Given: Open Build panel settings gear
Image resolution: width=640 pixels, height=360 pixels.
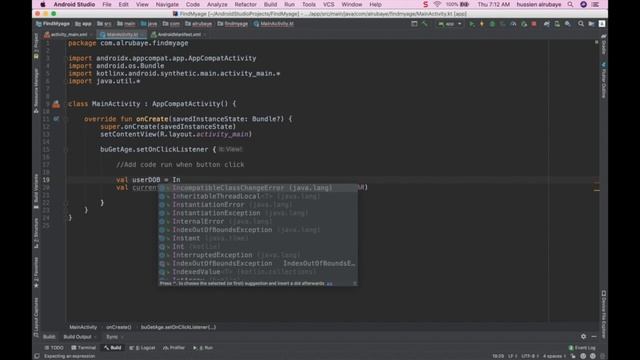Looking at the screenshot, I should 583,336.
